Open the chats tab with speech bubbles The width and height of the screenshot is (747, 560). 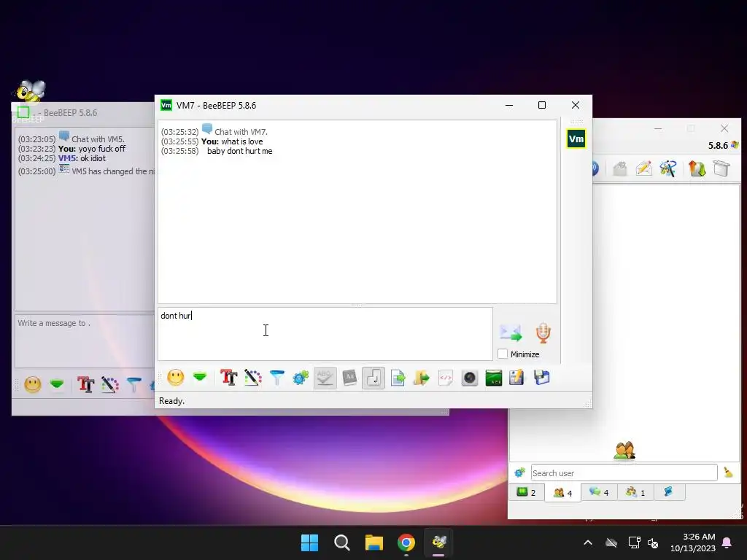coord(599,492)
